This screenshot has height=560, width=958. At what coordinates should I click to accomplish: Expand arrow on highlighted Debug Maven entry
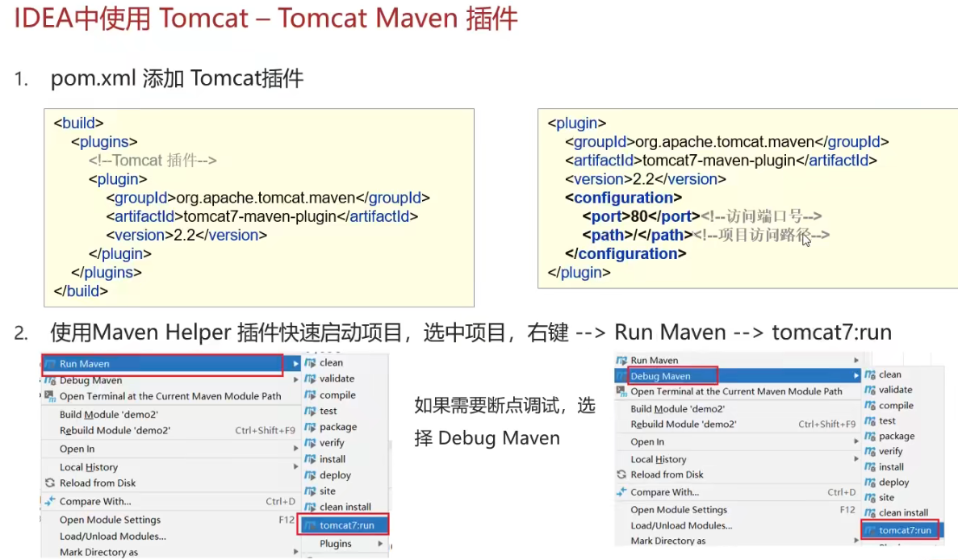[x=856, y=375]
